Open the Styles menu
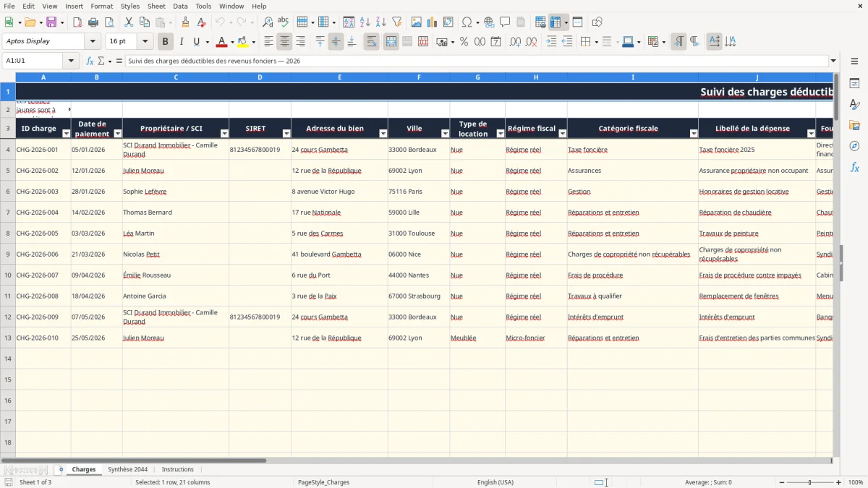 [x=130, y=6]
